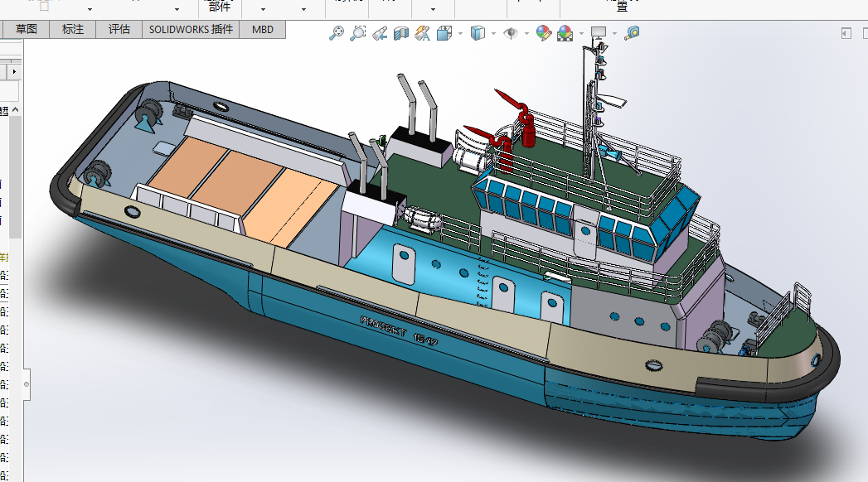This screenshot has width=868, height=482.
Task: Click the panel tab scroll right arrow
Action: coord(14,72)
